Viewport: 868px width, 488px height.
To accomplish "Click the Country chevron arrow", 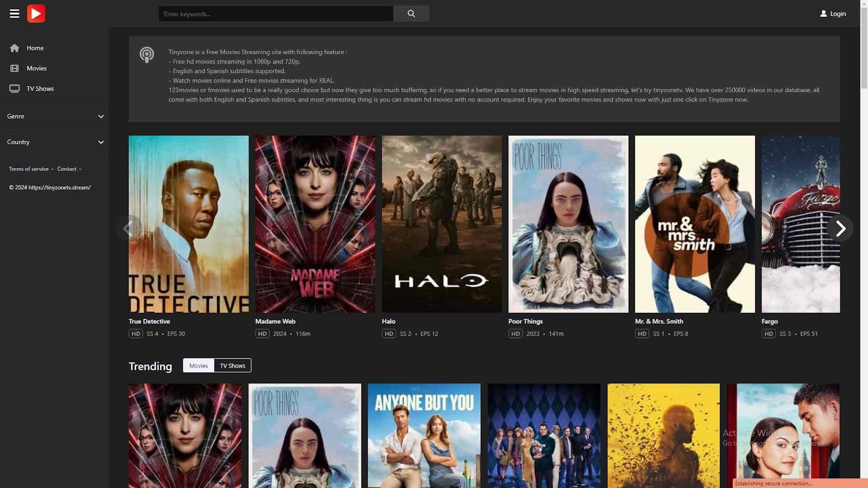I will click(101, 142).
